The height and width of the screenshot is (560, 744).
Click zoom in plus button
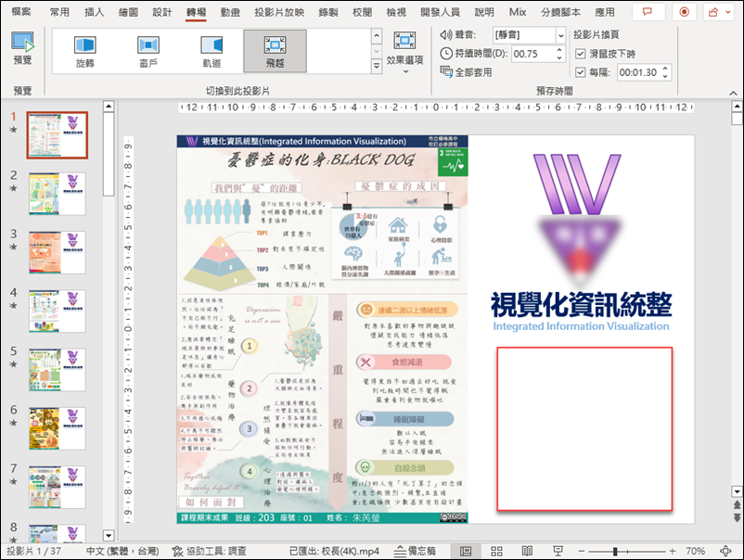tap(673, 551)
